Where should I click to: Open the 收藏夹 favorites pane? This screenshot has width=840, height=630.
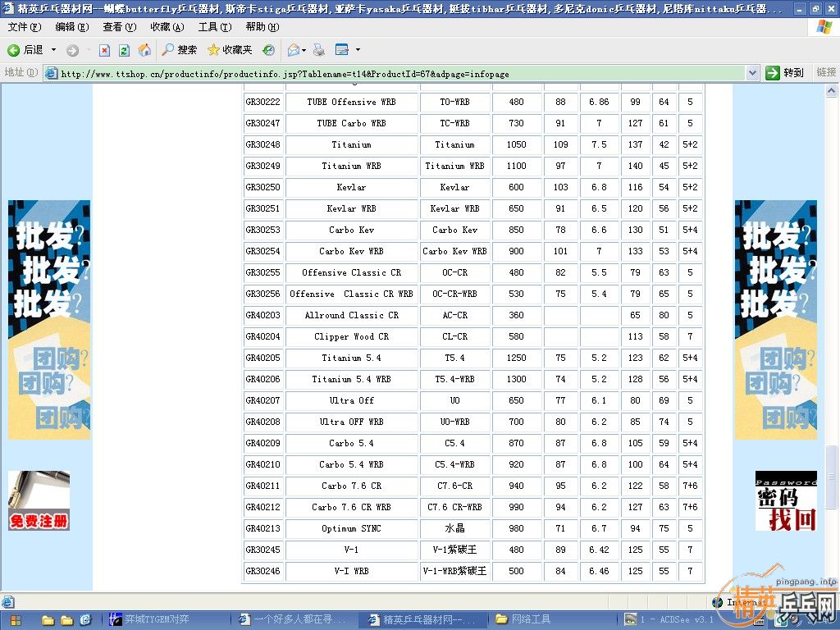(x=230, y=50)
